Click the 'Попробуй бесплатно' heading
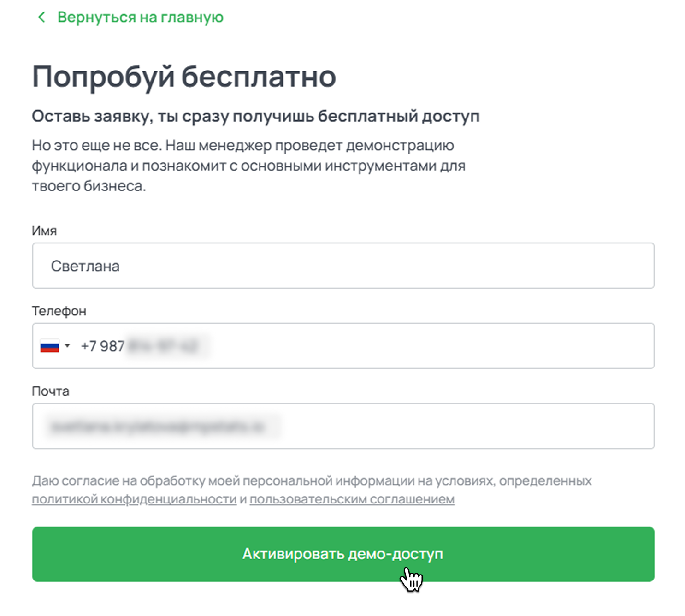Image resolution: width=685 pixels, height=616 pixels. pos(184,77)
